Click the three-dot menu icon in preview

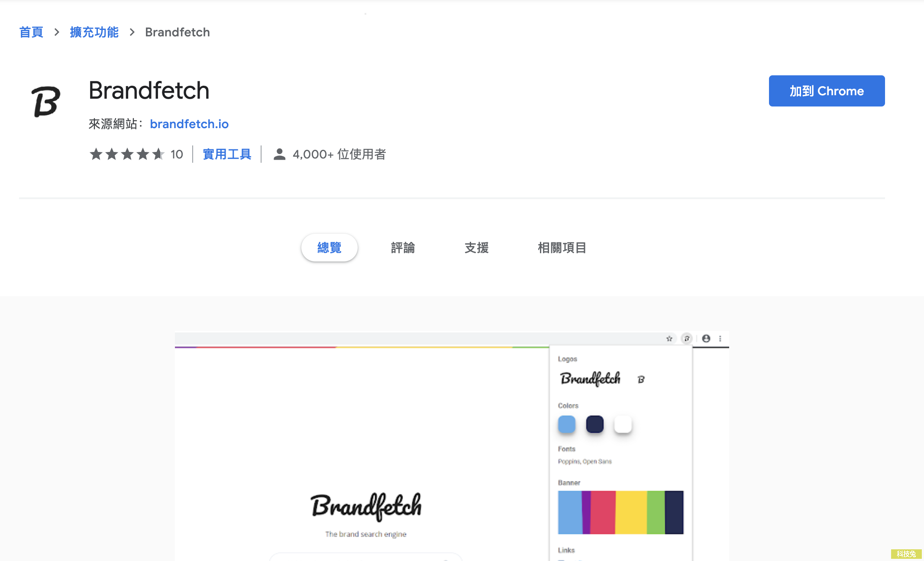point(720,339)
